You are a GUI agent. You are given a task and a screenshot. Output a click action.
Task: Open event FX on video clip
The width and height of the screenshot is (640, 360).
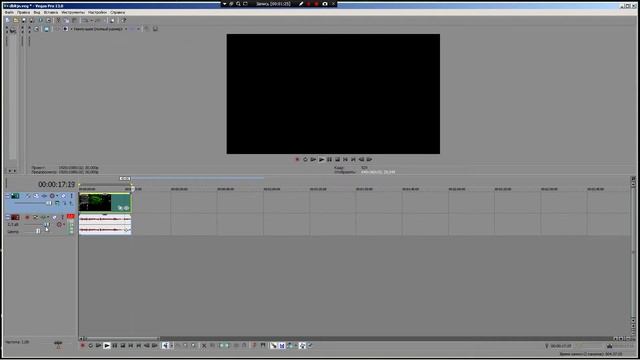pyautogui.click(x=126, y=208)
